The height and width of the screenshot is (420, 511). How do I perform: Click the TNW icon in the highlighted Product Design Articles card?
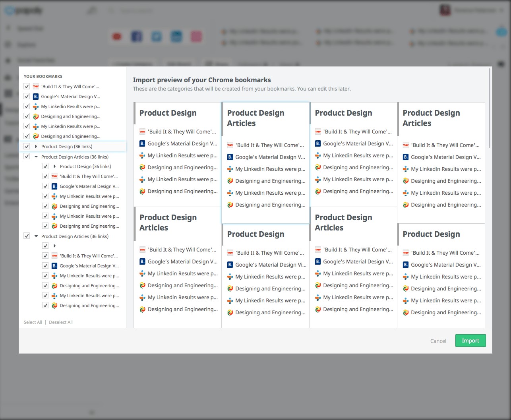[x=230, y=145]
